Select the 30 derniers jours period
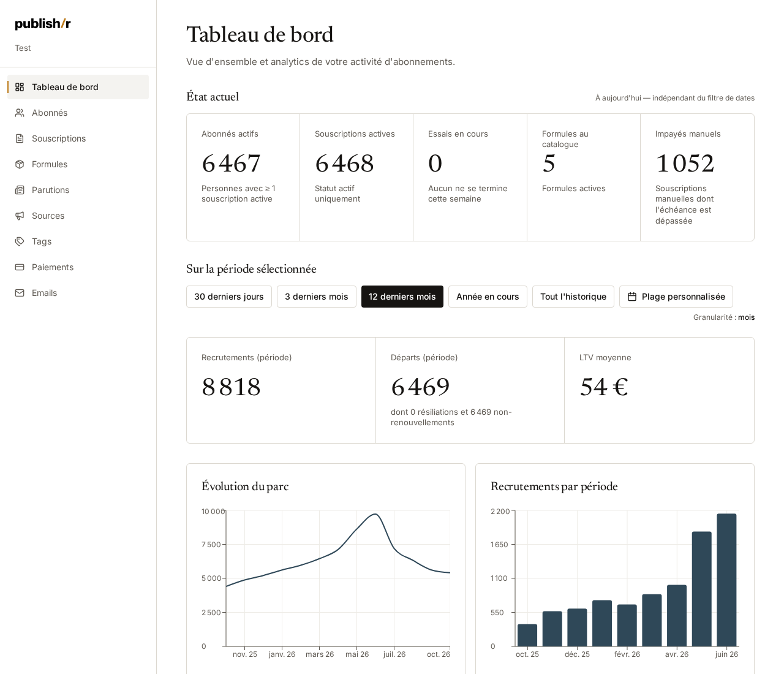Image resolution: width=784 pixels, height=674 pixels. pyautogui.click(x=229, y=297)
